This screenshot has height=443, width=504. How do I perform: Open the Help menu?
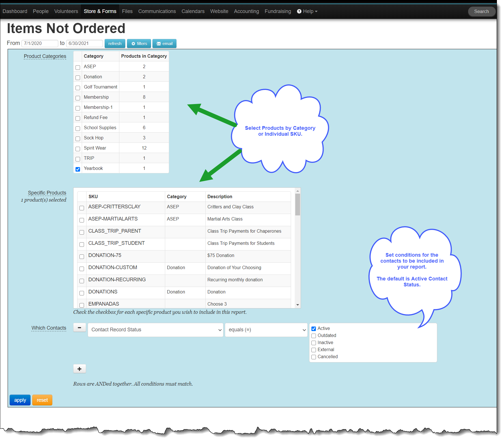pyautogui.click(x=307, y=11)
